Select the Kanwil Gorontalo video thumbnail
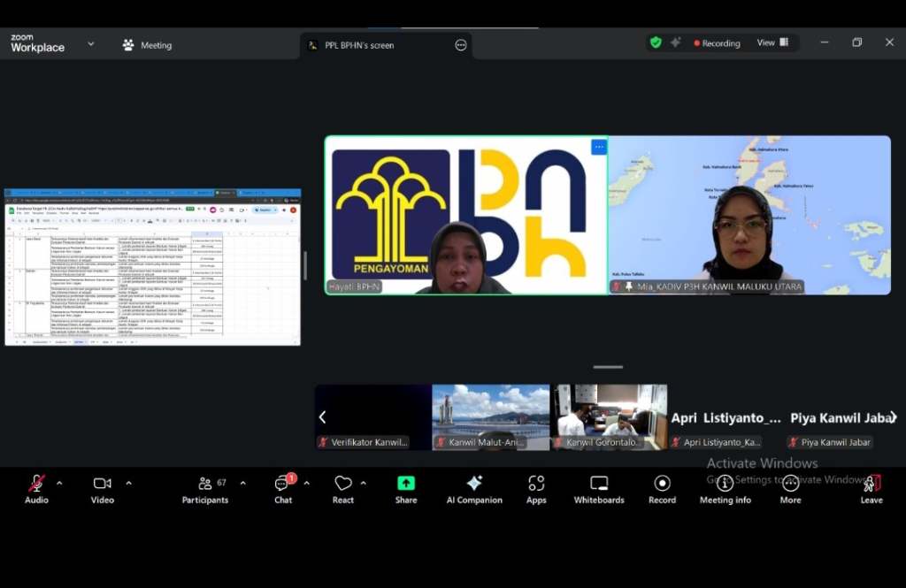Viewport: 906px width, 588px height. (x=609, y=416)
